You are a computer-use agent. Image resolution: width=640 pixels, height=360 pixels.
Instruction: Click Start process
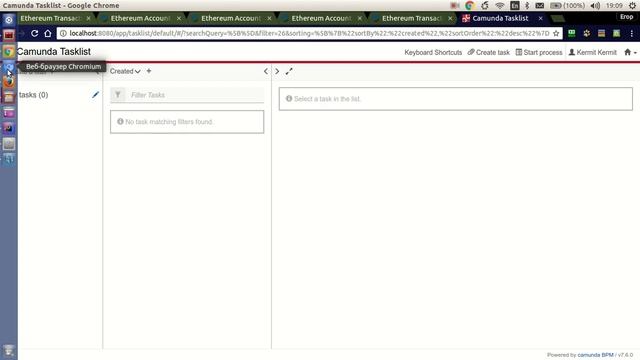tap(539, 52)
